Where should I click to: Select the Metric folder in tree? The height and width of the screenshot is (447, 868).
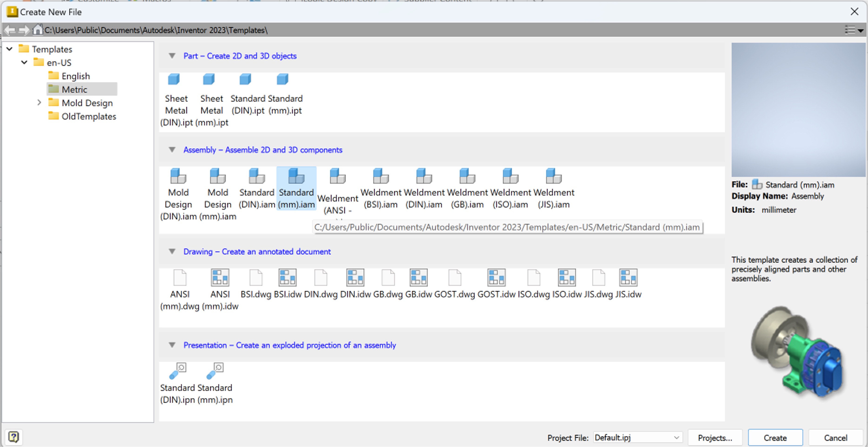point(82,89)
